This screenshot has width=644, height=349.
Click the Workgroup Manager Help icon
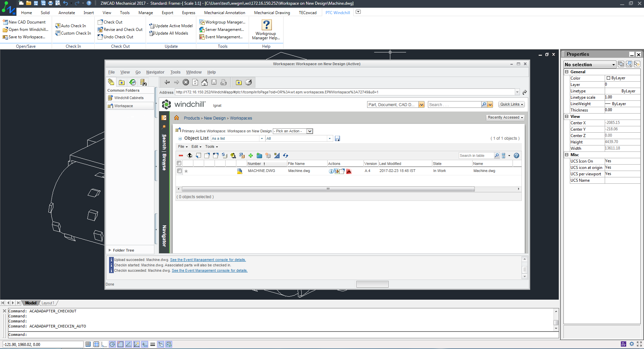pos(266,25)
